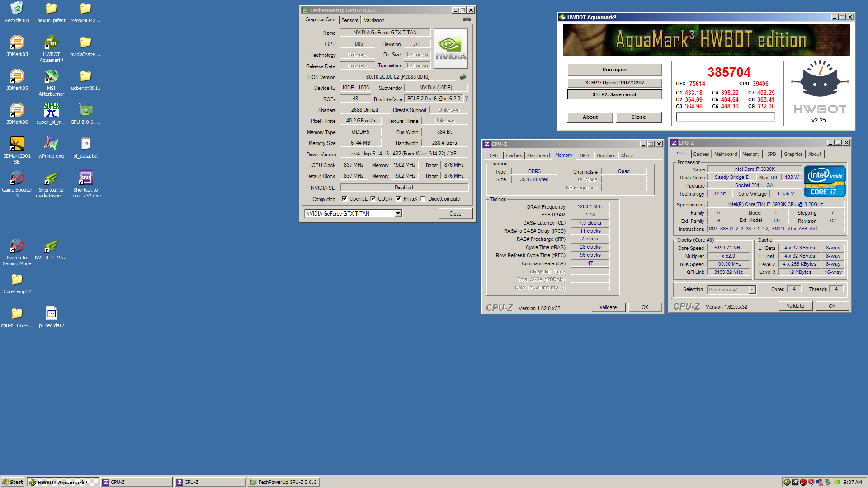Viewport: 868px width, 488px height.
Task: Launch HWBOT Aquamark3 desktop shortcut
Action: pyautogui.click(x=51, y=48)
